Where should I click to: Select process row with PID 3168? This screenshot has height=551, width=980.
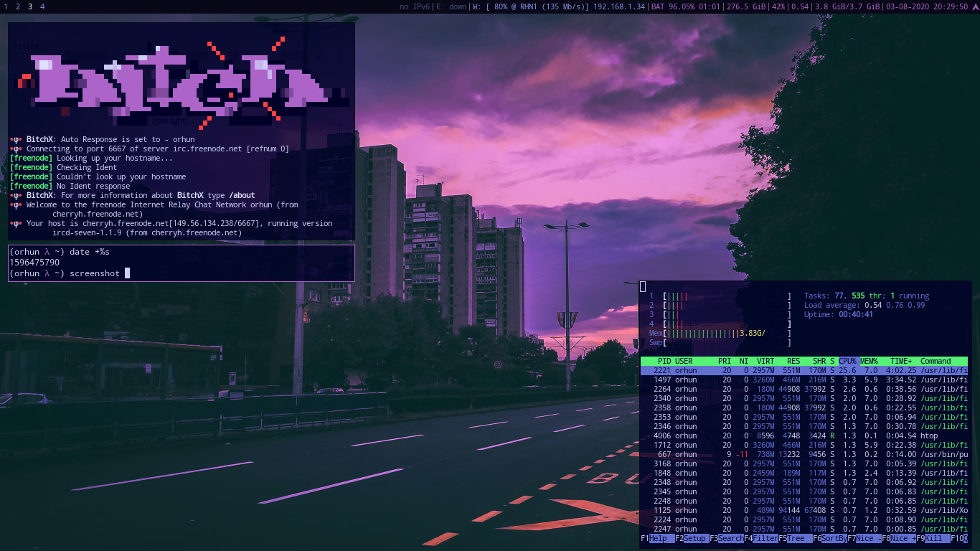pos(804,463)
